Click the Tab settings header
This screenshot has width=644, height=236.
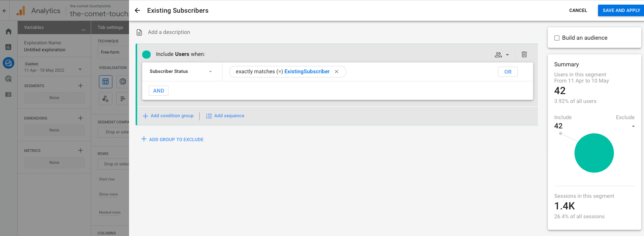click(x=110, y=27)
